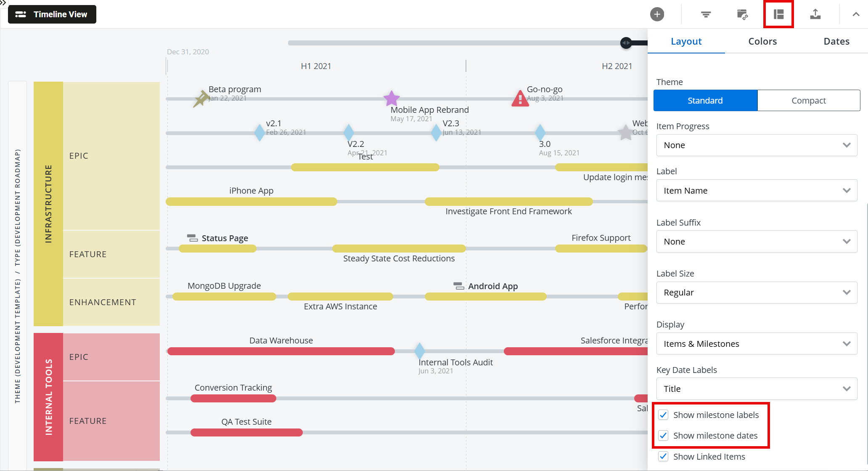Click the linked-item icon beside Android App

click(x=458, y=286)
